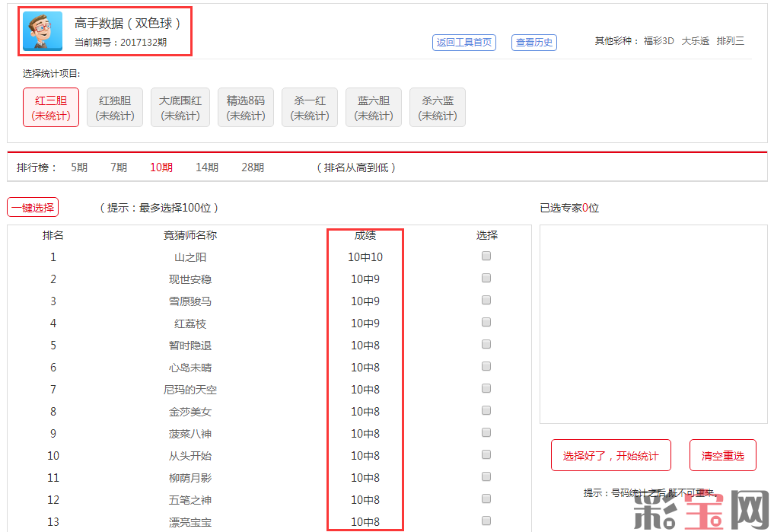Click the cartoon avatar profile icon
Viewport: 774px width, 532px height.
(43, 31)
